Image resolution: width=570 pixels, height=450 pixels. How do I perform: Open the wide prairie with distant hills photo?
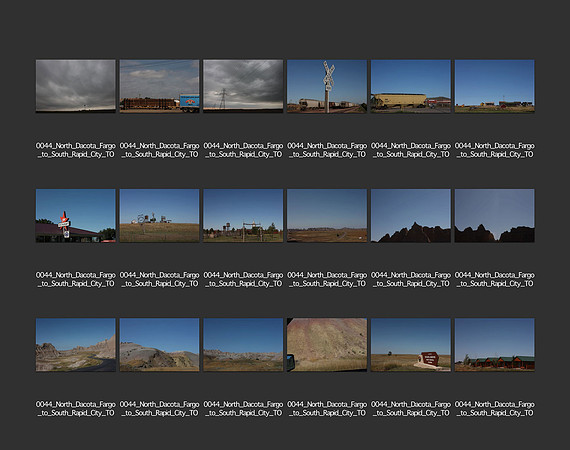click(x=327, y=216)
